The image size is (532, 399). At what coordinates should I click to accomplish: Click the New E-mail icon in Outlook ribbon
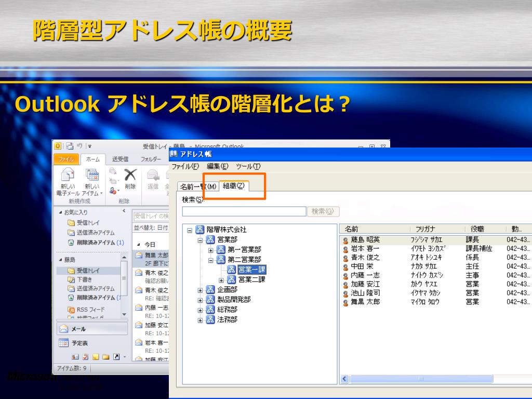click(68, 175)
